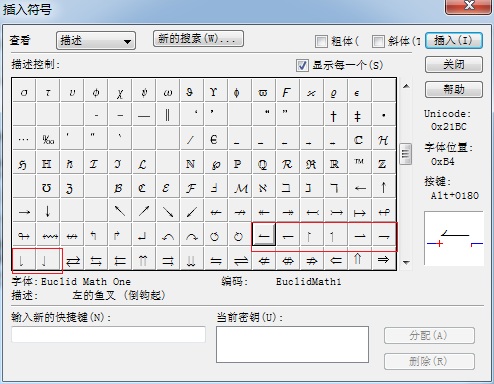Image resolution: width=494 pixels, height=384 pixels.
Task: Choose the northeast diagonal arrow ↗
Action: coord(144,211)
